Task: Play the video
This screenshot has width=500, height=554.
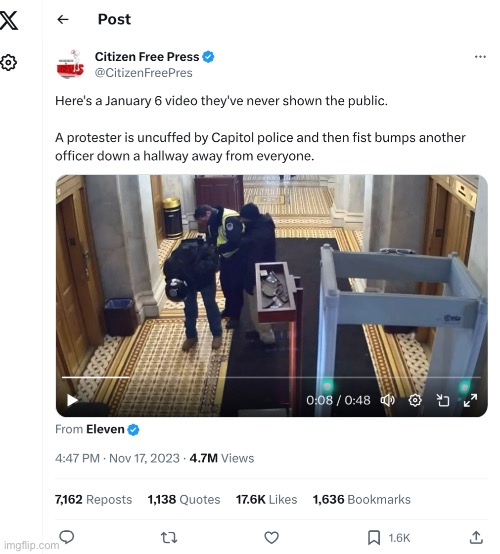Action: click(x=72, y=400)
